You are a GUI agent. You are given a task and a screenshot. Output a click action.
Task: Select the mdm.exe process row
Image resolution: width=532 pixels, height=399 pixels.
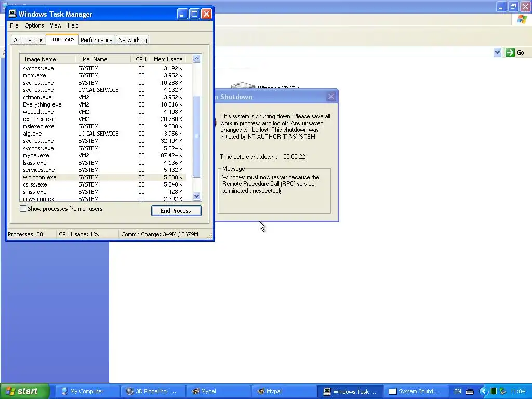coord(103,75)
